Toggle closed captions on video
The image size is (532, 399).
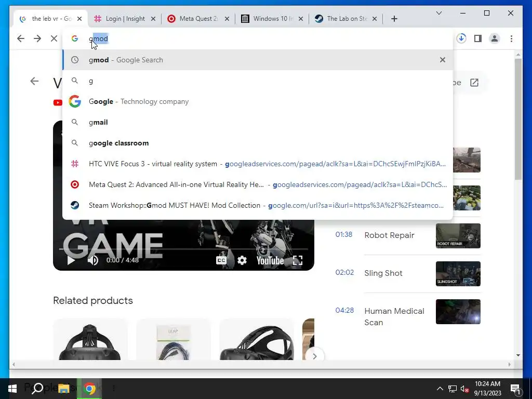[x=221, y=260]
